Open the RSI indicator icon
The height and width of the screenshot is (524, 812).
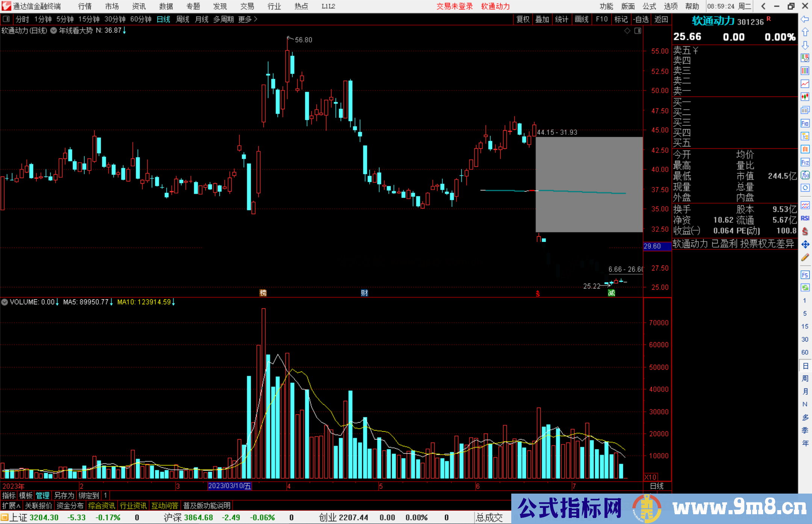point(805,218)
